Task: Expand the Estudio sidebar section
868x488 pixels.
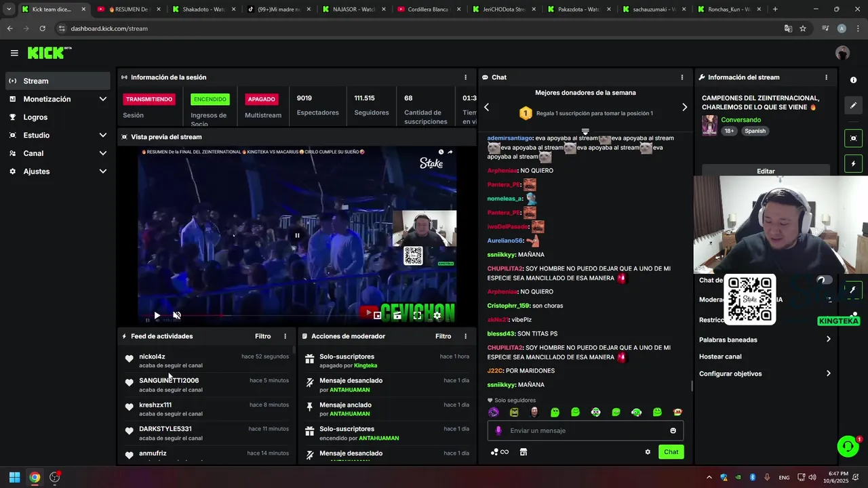Action: (x=58, y=135)
